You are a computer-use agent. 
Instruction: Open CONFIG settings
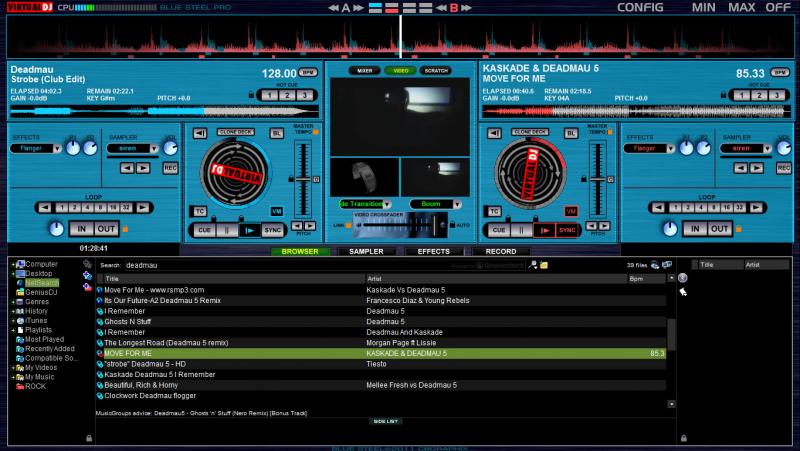point(640,8)
